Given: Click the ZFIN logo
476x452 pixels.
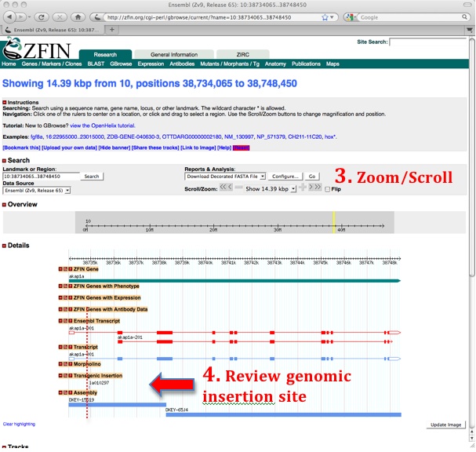Looking at the screenshot, I should pyautogui.click(x=31, y=51).
